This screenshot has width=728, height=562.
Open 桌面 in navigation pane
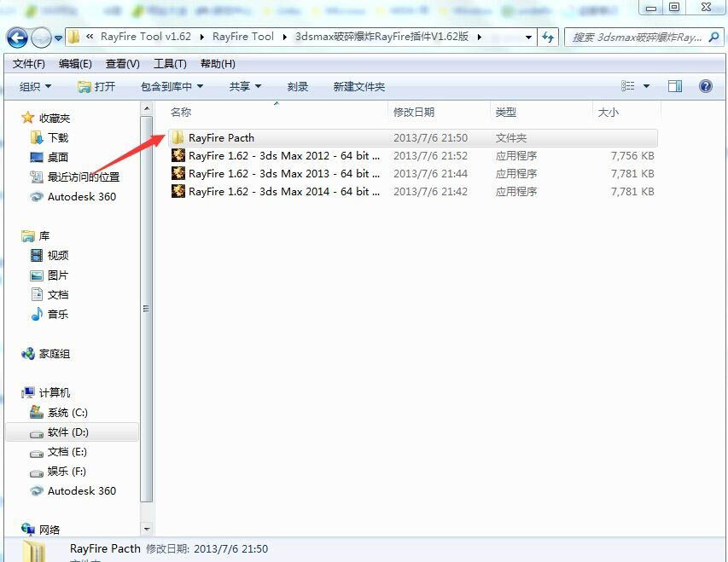[x=57, y=157]
